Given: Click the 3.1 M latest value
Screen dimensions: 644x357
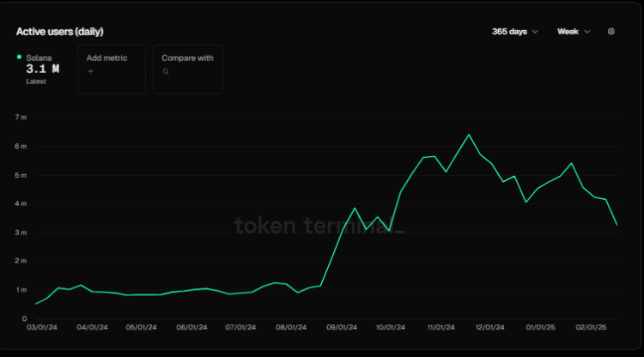Looking at the screenshot, I should click(x=43, y=69).
